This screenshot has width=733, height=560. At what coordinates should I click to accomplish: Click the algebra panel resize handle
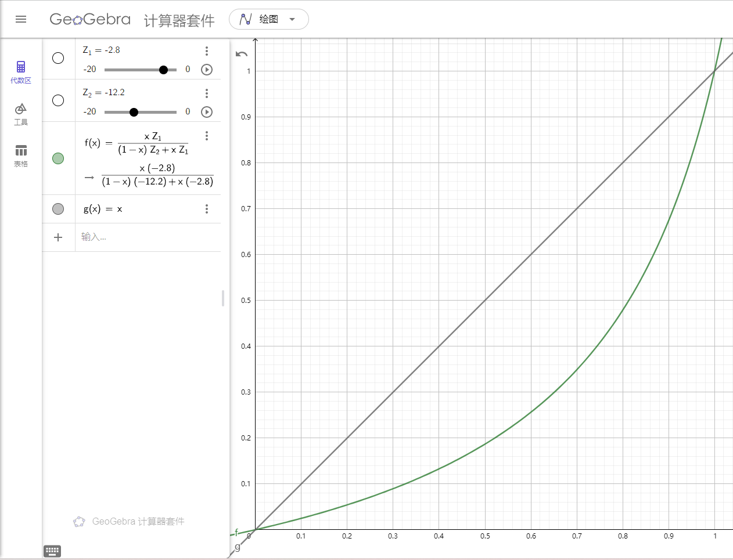click(223, 298)
